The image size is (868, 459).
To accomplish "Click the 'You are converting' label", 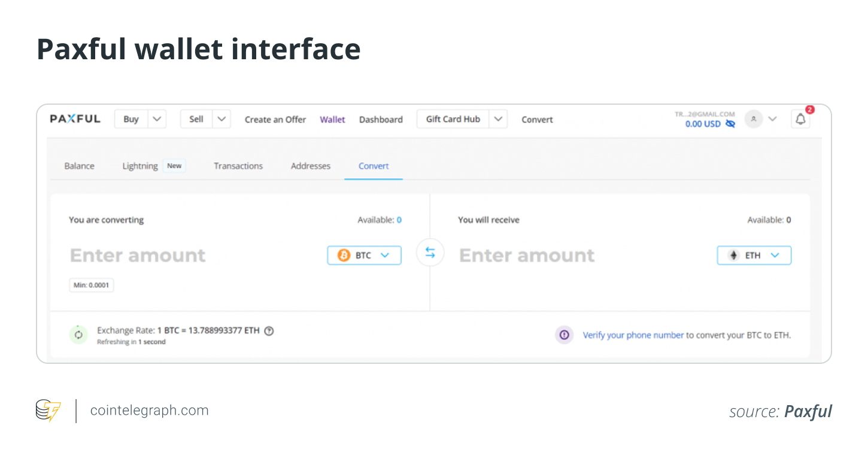I will click(107, 220).
